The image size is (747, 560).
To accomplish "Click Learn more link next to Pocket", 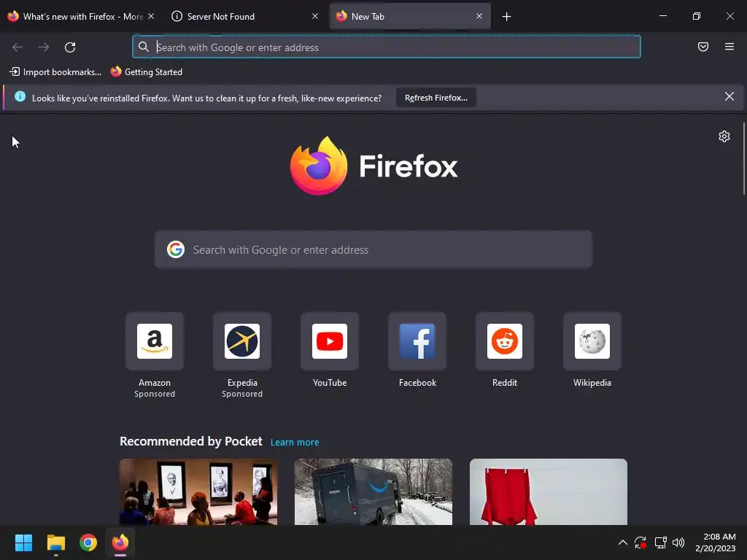I will pos(295,443).
